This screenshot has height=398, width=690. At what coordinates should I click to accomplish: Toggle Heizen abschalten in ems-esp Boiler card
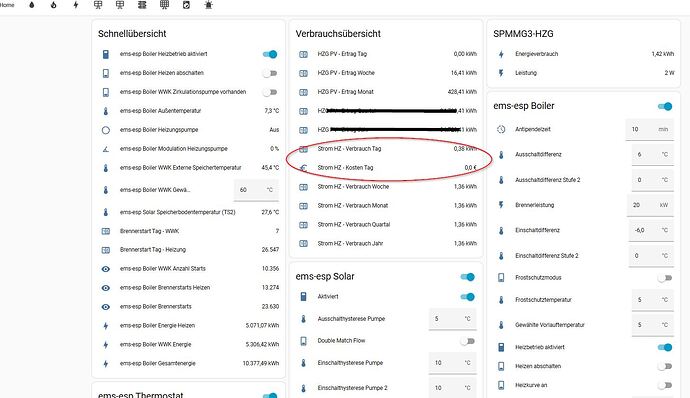665,366
